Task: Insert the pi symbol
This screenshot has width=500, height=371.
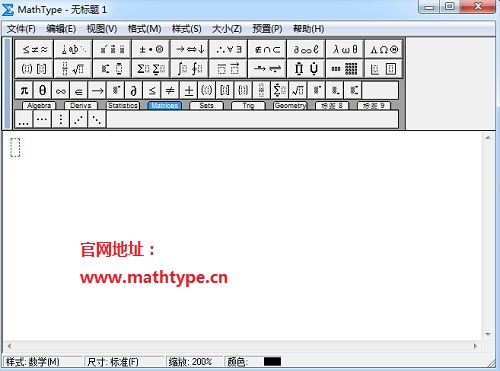Action: [x=24, y=90]
